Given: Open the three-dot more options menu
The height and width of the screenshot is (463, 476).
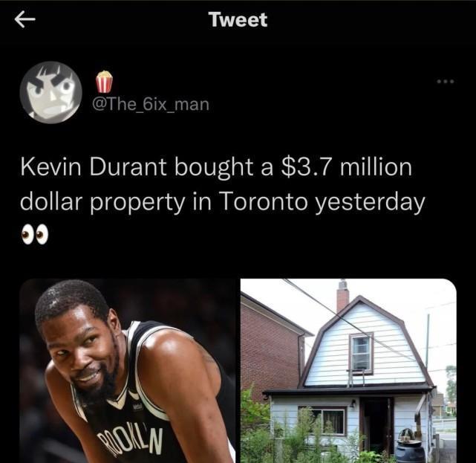Looking at the screenshot, I should 446,82.
